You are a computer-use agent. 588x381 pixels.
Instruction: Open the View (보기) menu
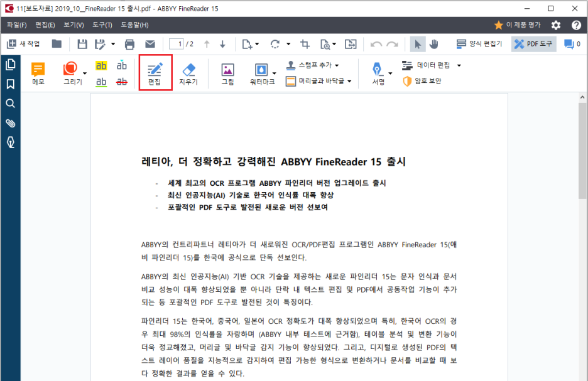pyautogui.click(x=73, y=25)
